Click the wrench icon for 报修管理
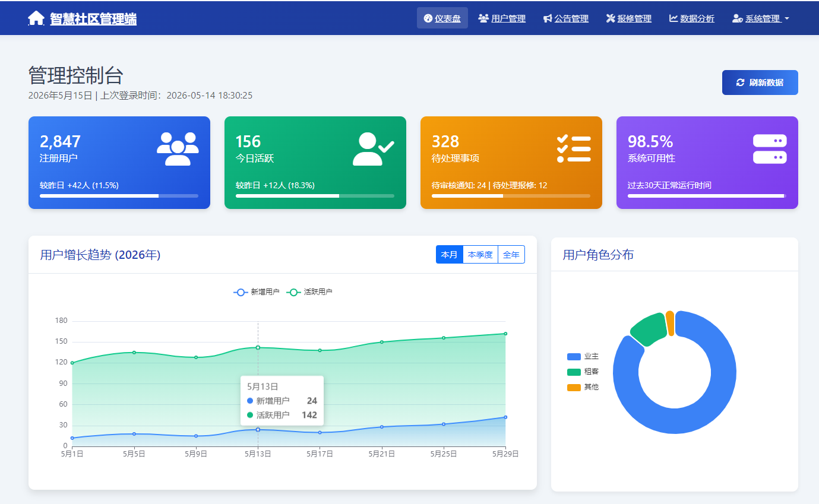 click(610, 18)
